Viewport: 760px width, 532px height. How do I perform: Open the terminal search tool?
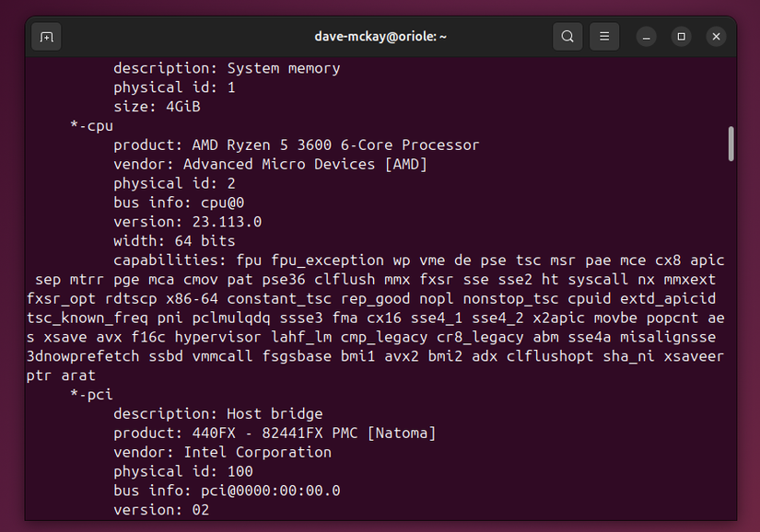567,37
